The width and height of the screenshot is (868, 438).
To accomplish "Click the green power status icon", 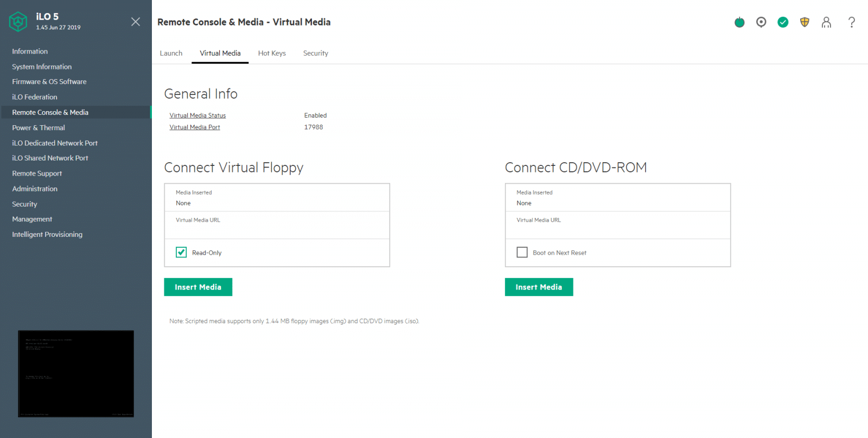I will coord(739,22).
